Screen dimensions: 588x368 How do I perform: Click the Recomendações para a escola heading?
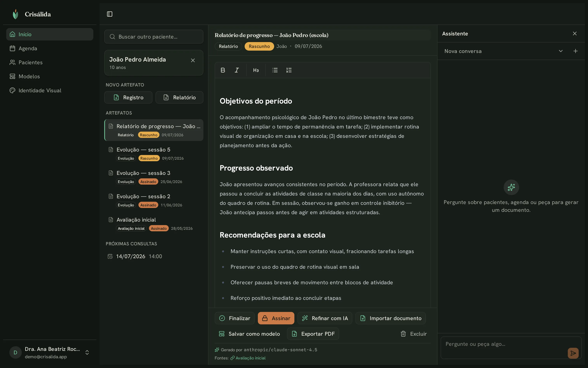point(272,235)
